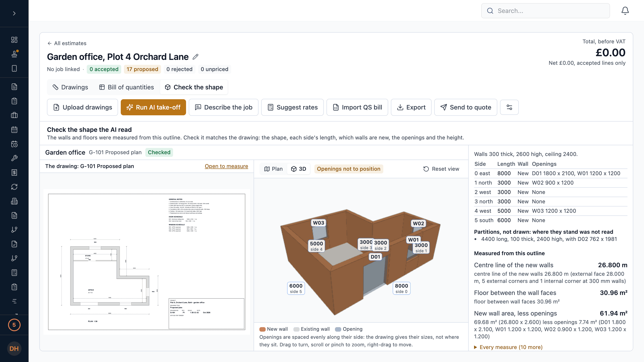Open the Drawings tab
This screenshot has height=362, width=644.
[x=70, y=87]
